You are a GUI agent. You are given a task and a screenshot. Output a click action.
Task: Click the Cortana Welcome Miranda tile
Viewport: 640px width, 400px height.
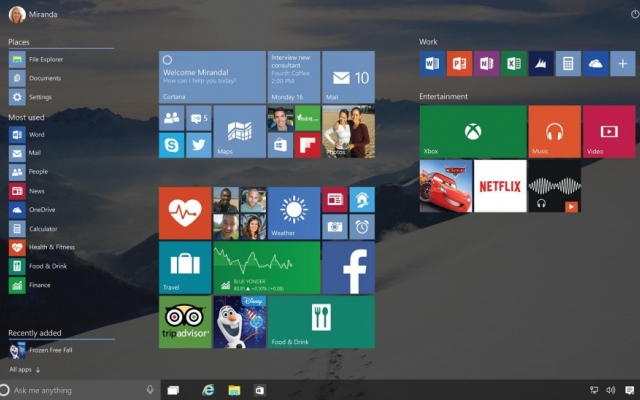(212, 77)
